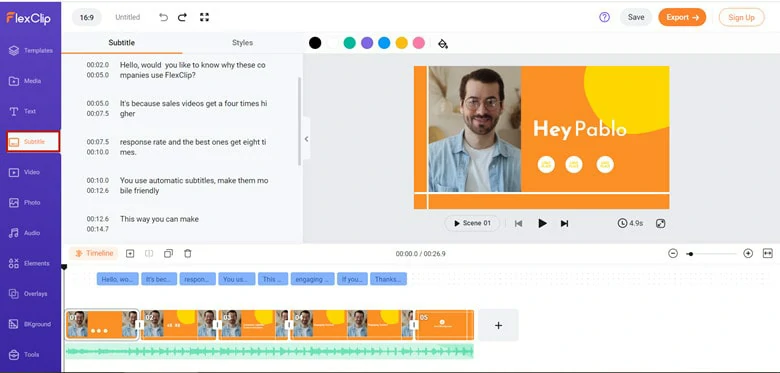Image resolution: width=780 pixels, height=373 pixels.
Task: Click the timeline zoom slider handle
Action: [690, 254]
